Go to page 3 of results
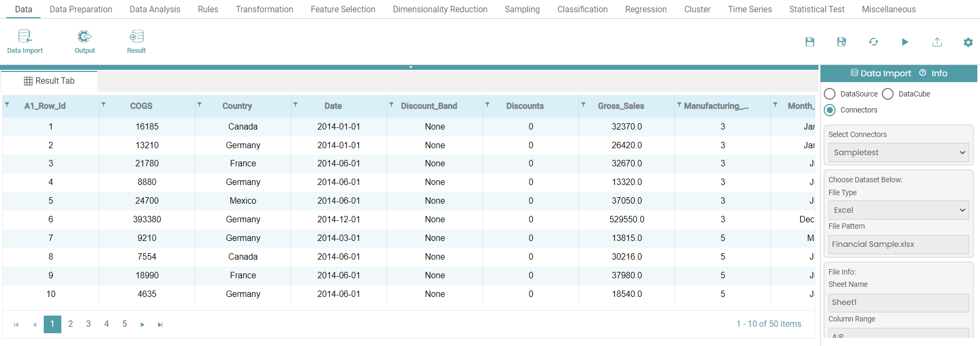This screenshot has height=346, width=980. point(89,324)
